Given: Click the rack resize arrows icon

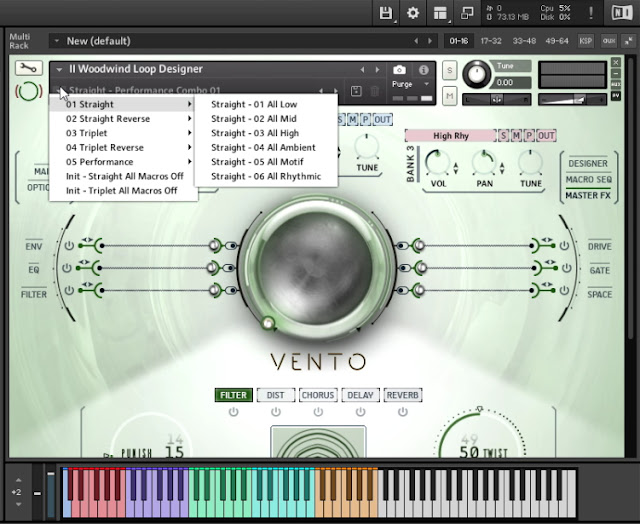Looking at the screenshot, I should click(x=629, y=41).
